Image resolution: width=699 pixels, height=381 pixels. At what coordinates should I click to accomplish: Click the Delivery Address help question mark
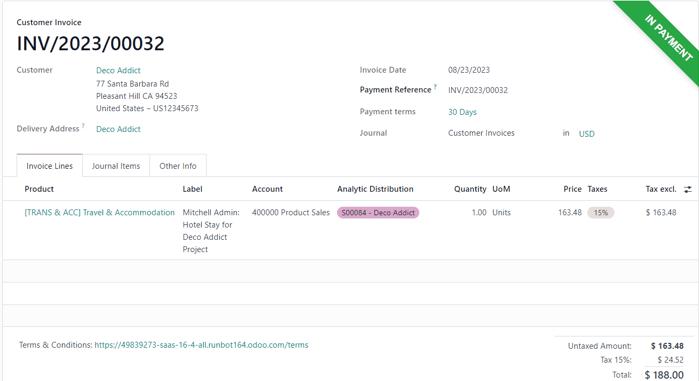(x=83, y=126)
